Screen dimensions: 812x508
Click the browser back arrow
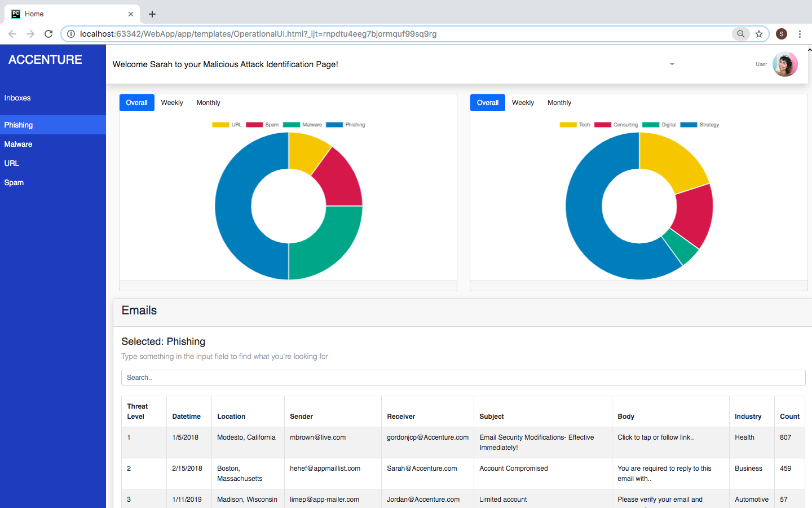[12, 34]
